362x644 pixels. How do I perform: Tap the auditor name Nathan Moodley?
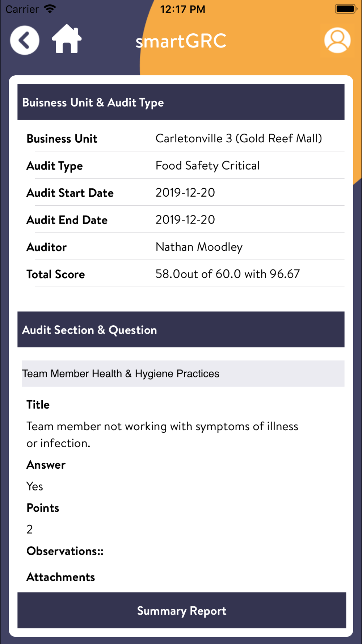(199, 247)
